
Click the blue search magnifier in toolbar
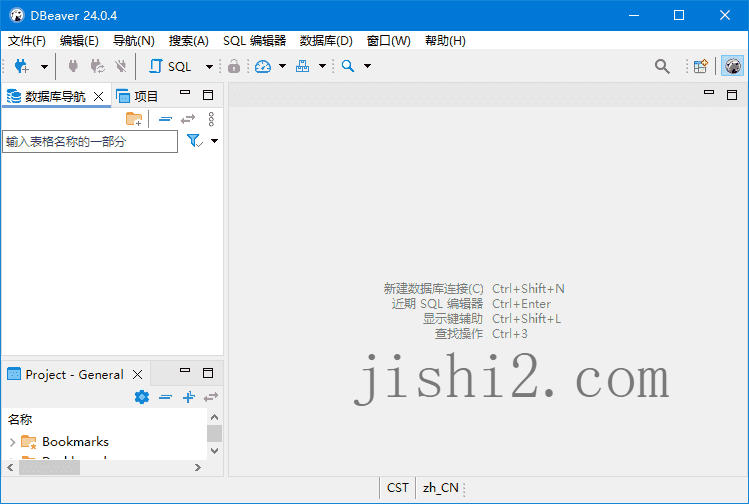pos(348,66)
